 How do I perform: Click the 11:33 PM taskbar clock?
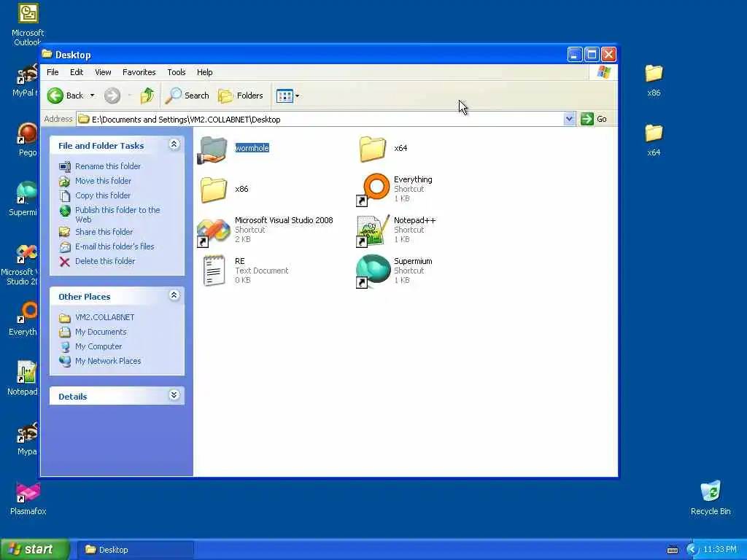(x=720, y=550)
